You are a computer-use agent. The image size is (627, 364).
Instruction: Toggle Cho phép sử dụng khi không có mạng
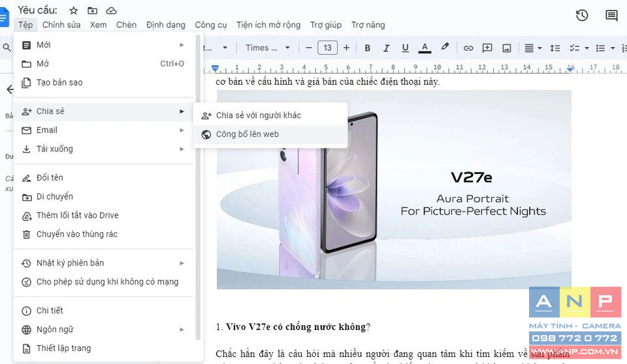tap(104, 281)
